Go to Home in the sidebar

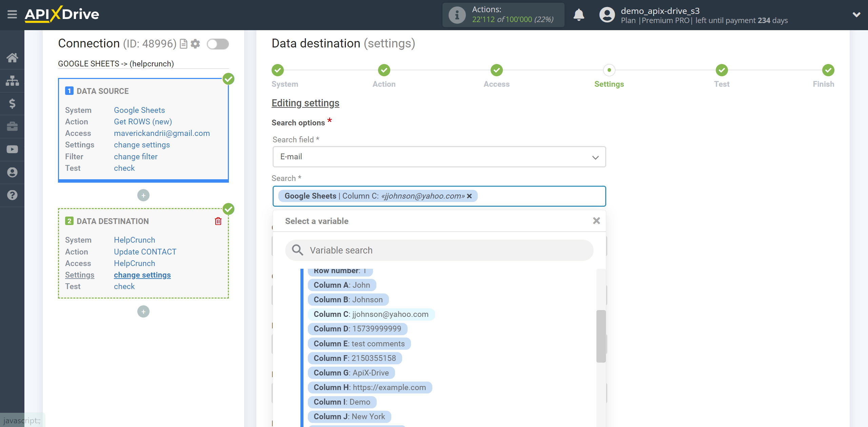pyautogui.click(x=12, y=58)
